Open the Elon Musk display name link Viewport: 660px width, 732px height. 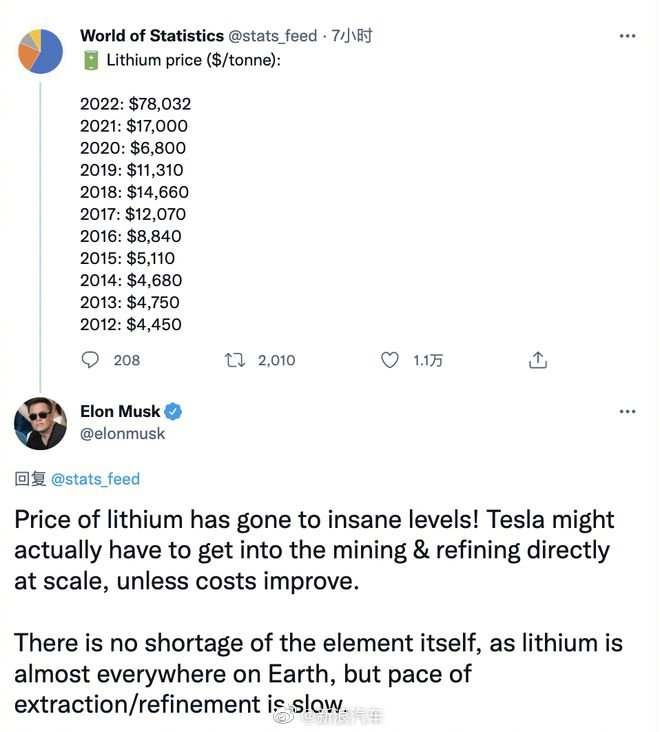click(120, 412)
